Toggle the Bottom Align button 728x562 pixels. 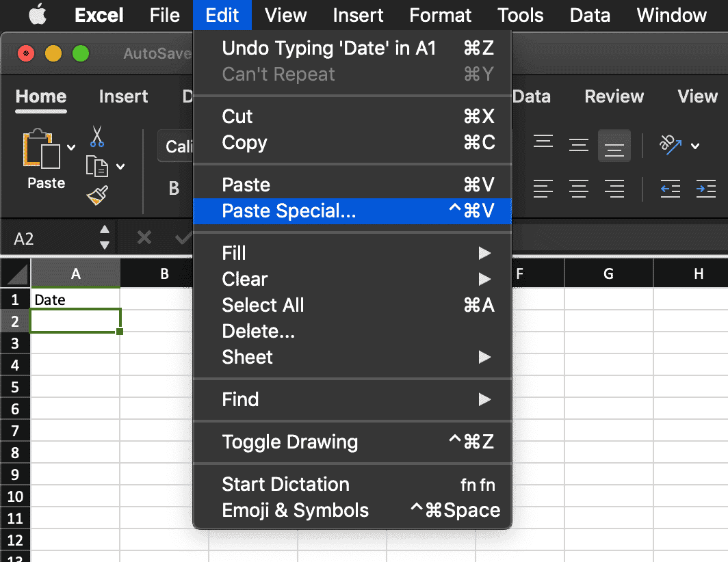[x=614, y=146]
